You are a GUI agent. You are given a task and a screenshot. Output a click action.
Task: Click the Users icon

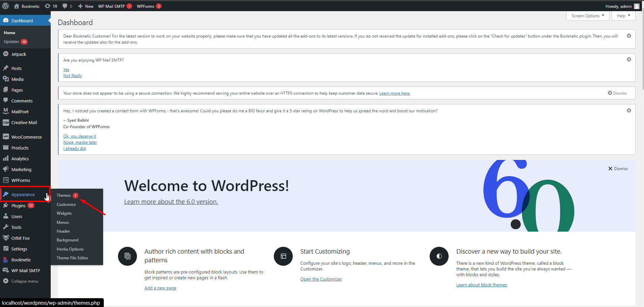point(6,216)
